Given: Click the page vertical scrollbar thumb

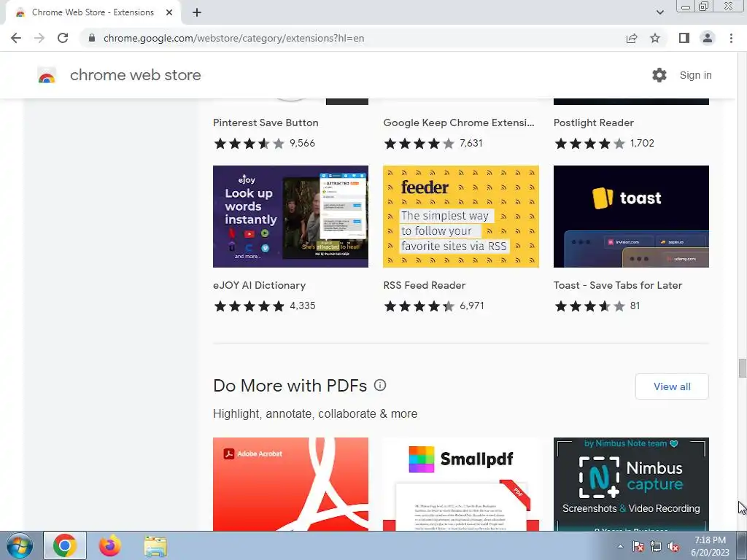Looking at the screenshot, I should click(742, 368).
